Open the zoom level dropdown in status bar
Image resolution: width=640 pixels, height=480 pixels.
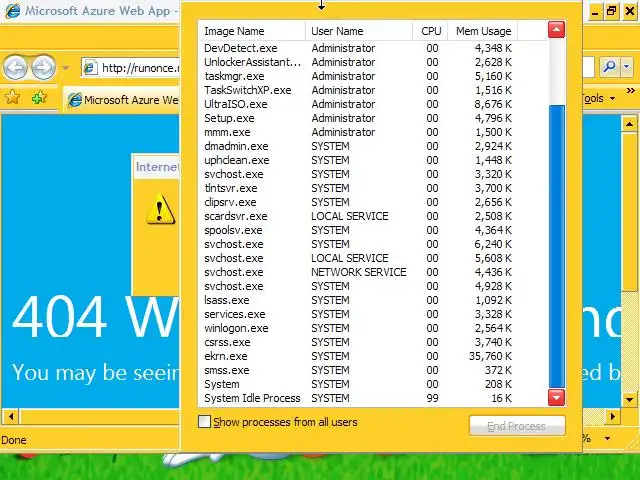pyautogui.click(x=607, y=439)
